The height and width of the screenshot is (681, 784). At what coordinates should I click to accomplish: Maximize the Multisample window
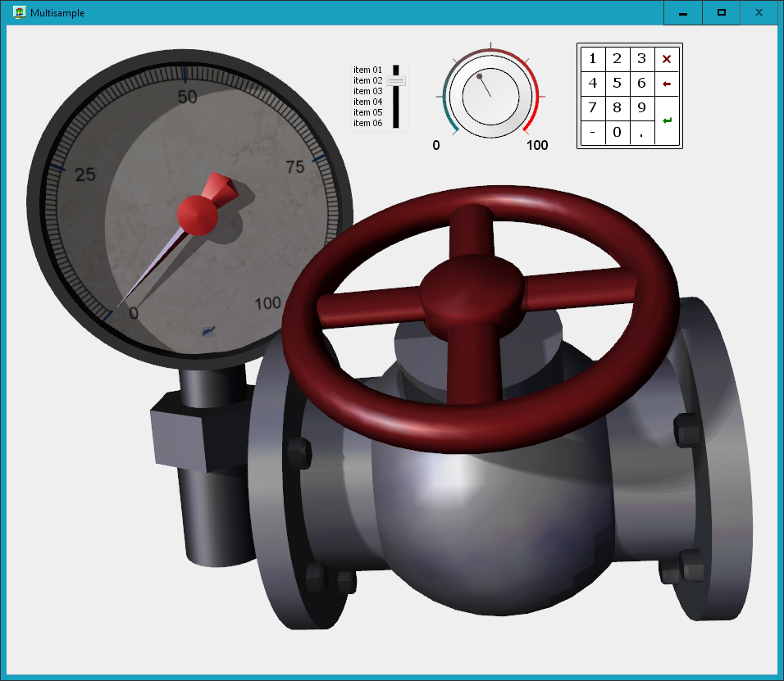[721, 13]
